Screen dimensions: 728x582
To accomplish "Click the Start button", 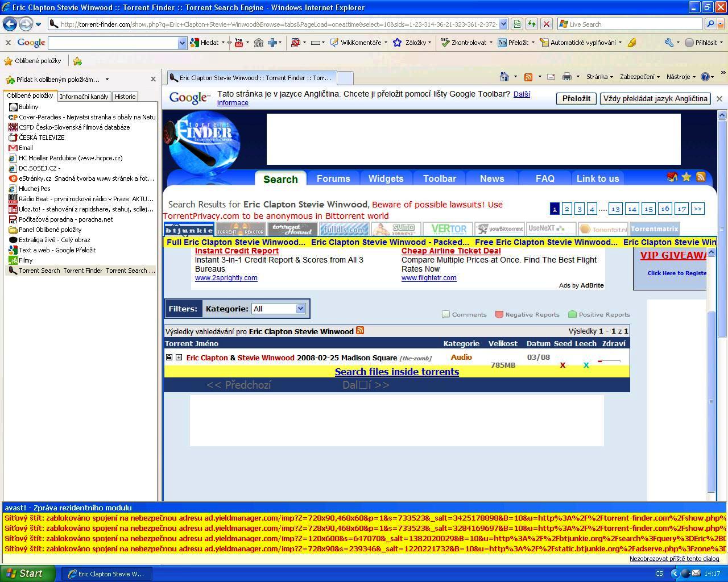I will tap(28, 573).
